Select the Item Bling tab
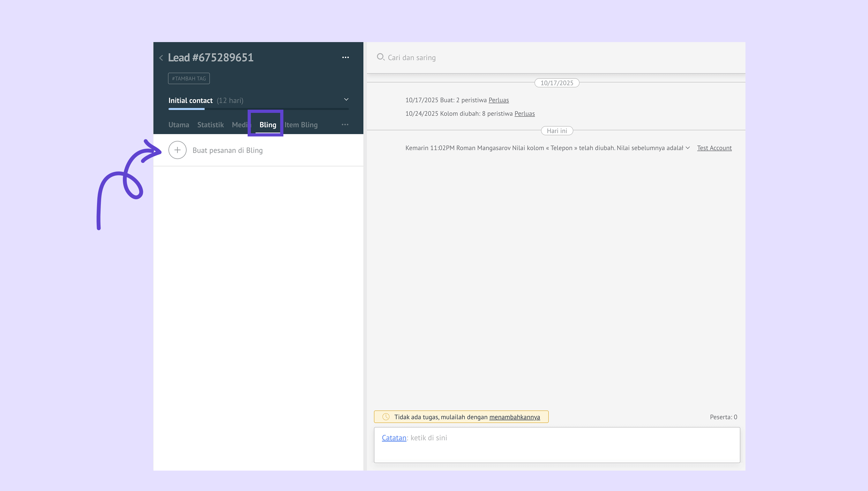Screen dimensions: 868x491 coord(301,125)
